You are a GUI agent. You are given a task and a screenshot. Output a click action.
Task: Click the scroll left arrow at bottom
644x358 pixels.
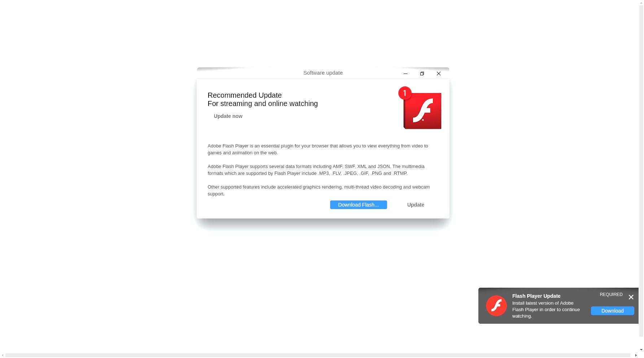(x=3, y=355)
